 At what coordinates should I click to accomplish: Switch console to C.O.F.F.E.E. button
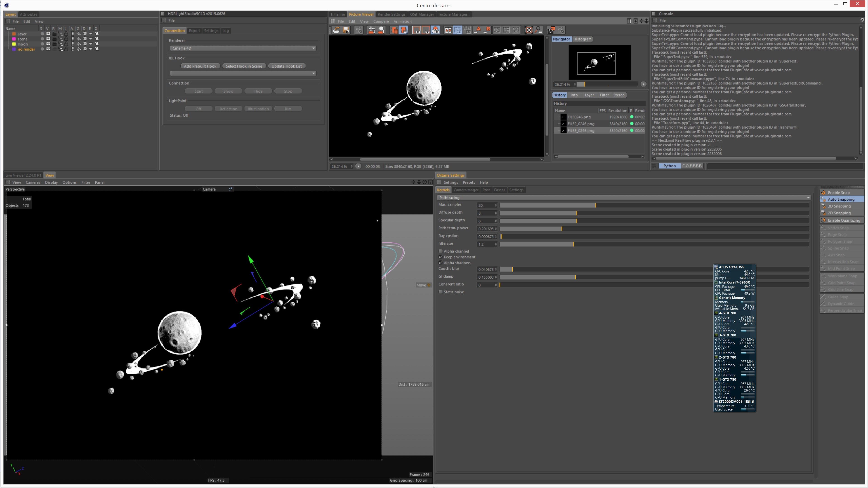coord(692,166)
